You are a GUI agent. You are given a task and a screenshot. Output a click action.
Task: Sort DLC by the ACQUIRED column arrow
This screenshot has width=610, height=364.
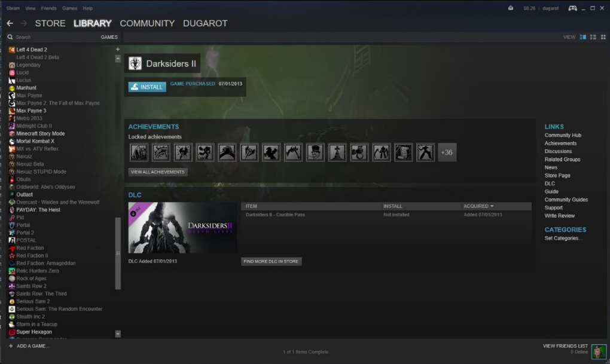coord(492,206)
